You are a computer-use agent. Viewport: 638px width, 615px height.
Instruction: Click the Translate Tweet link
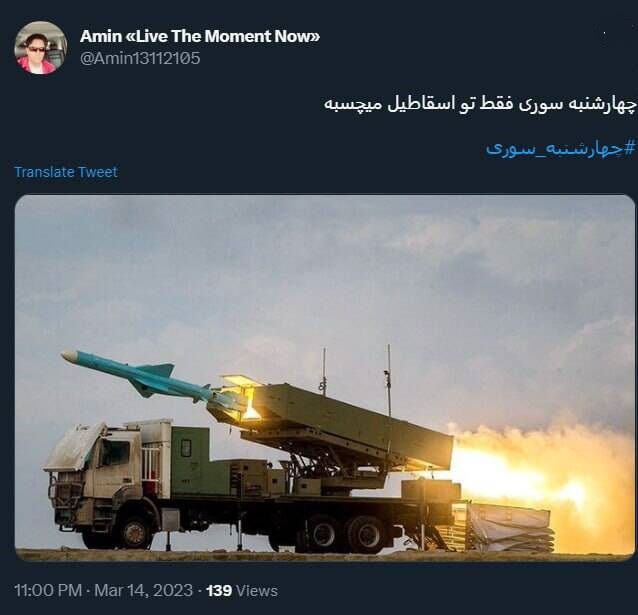point(66,172)
